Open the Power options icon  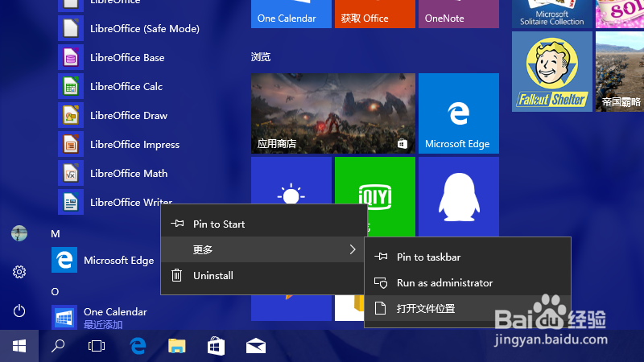tap(19, 311)
